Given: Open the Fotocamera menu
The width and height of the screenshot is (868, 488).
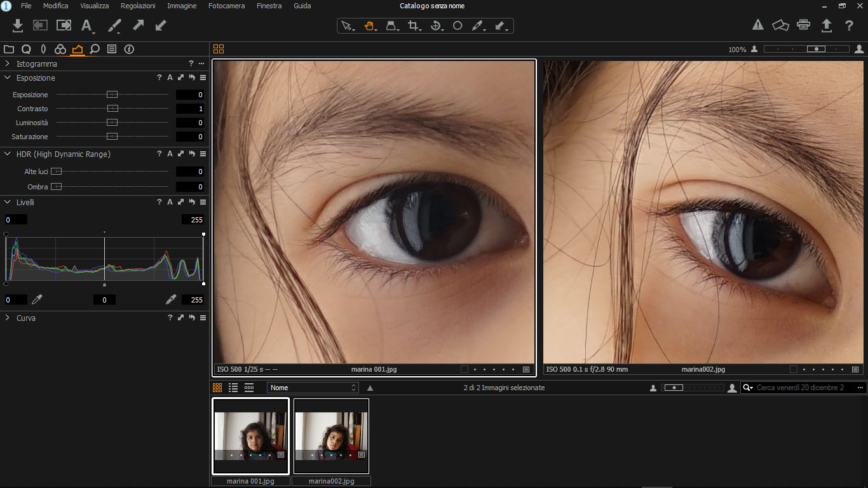Looking at the screenshot, I should [226, 6].
